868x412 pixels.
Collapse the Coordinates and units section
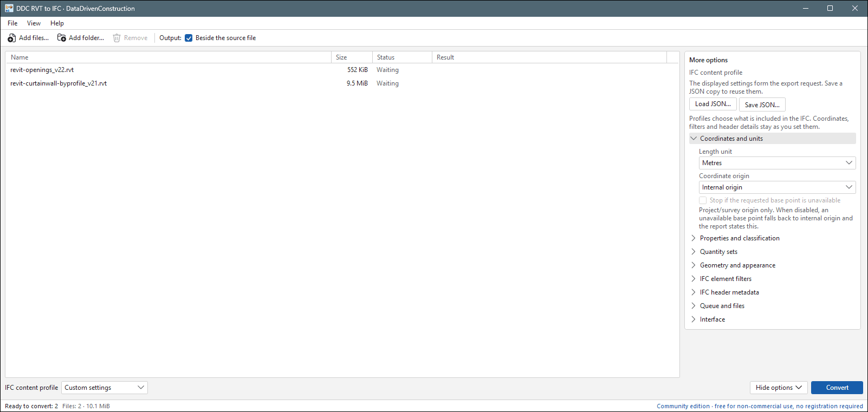point(773,139)
